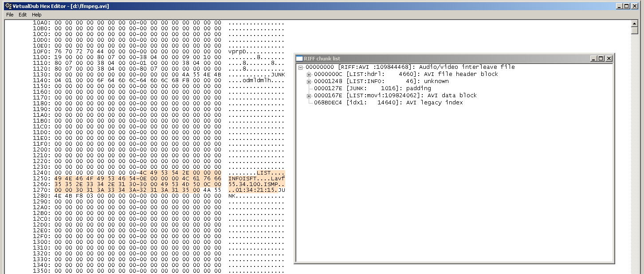Screen dimensions: 644x274
Task: Click the hex address 10A0: row
Action: (158, 23)
